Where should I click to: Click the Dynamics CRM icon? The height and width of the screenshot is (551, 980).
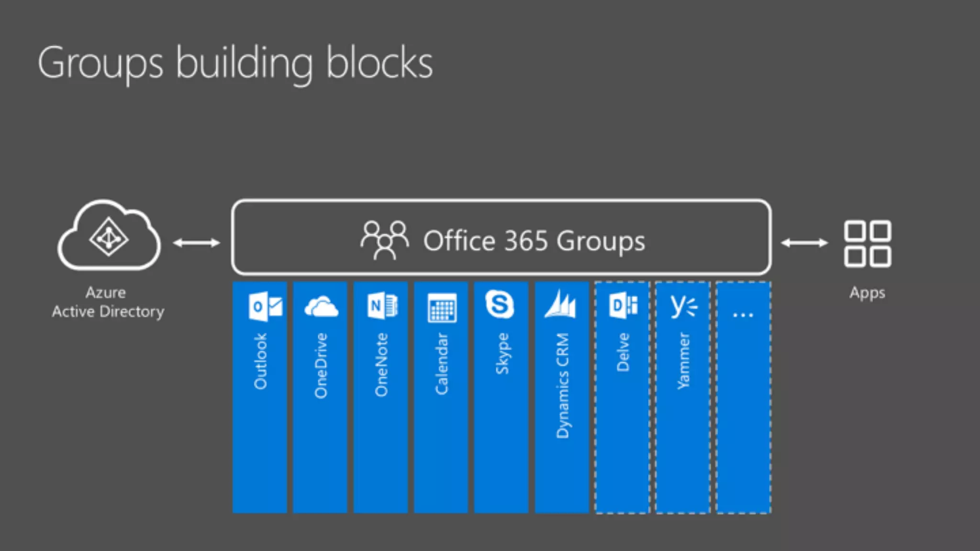pos(560,304)
